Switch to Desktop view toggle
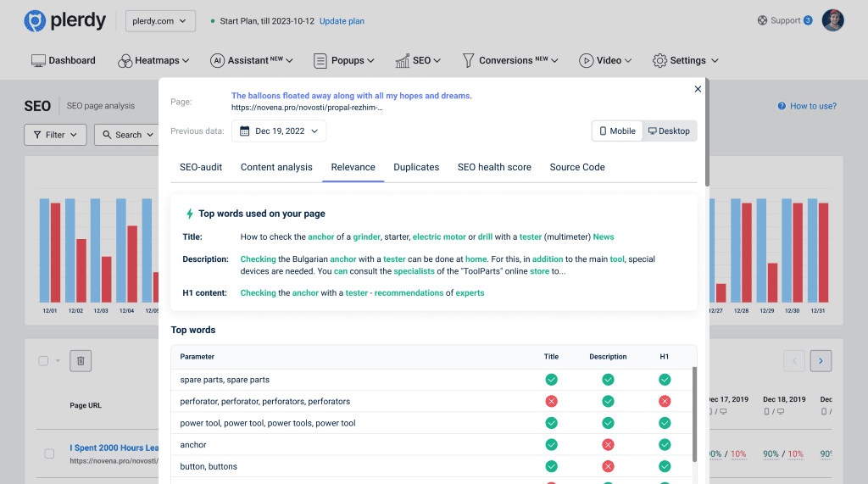Image resolution: width=868 pixels, height=484 pixels. [x=669, y=131]
